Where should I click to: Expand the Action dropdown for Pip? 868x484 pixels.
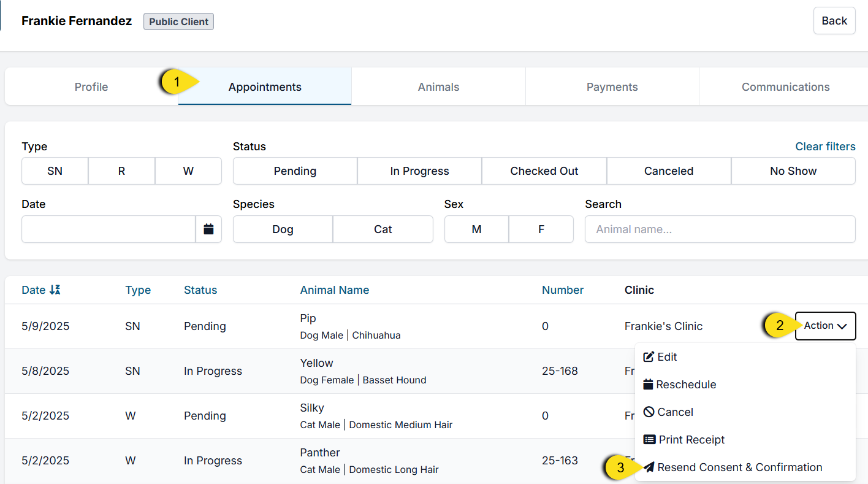coord(825,326)
